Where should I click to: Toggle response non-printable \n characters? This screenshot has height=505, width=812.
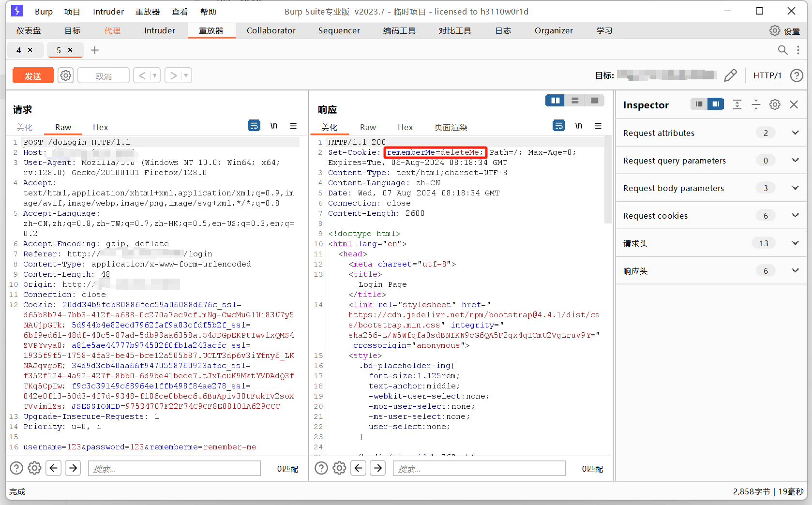coord(579,126)
